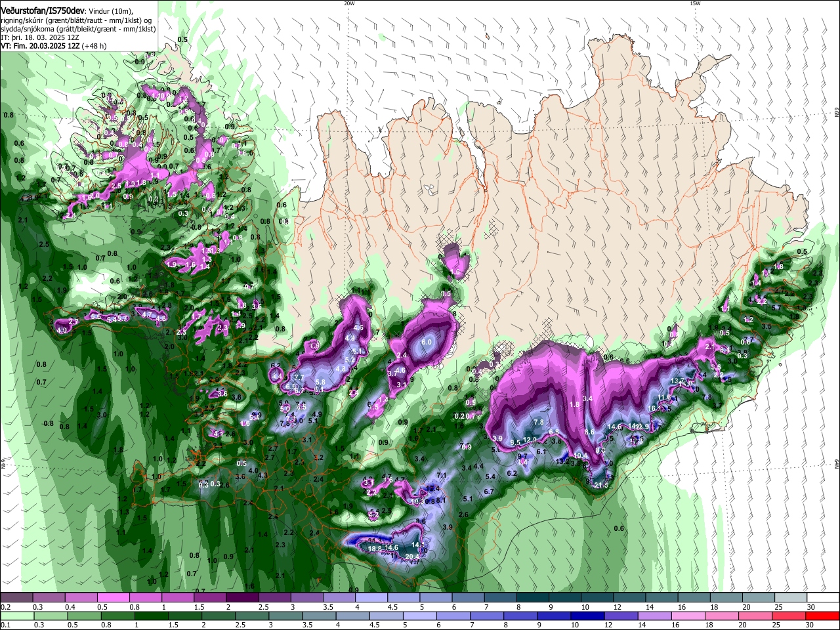Select the grey-blue 3.5 rain scale swatch
The width and height of the screenshot is (840, 630).
[319, 616]
